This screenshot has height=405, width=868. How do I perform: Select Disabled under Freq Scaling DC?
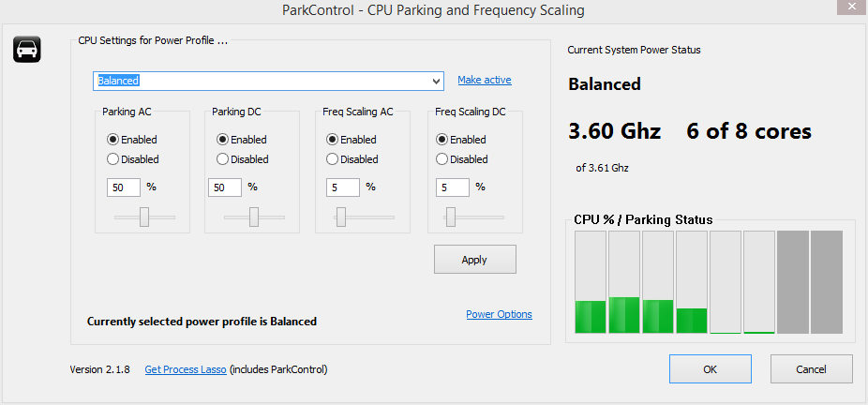(462, 159)
